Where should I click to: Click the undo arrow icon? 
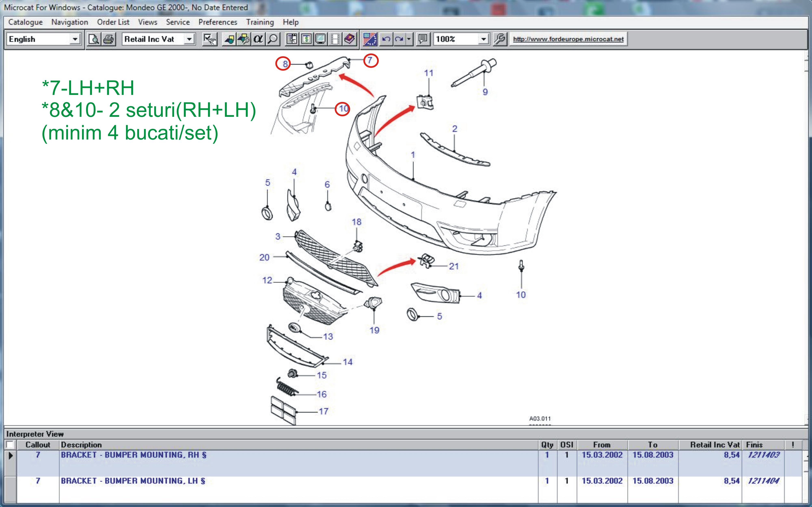[386, 39]
